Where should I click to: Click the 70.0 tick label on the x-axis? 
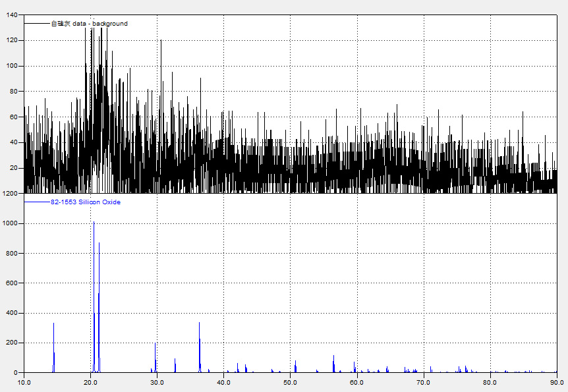[424, 383]
